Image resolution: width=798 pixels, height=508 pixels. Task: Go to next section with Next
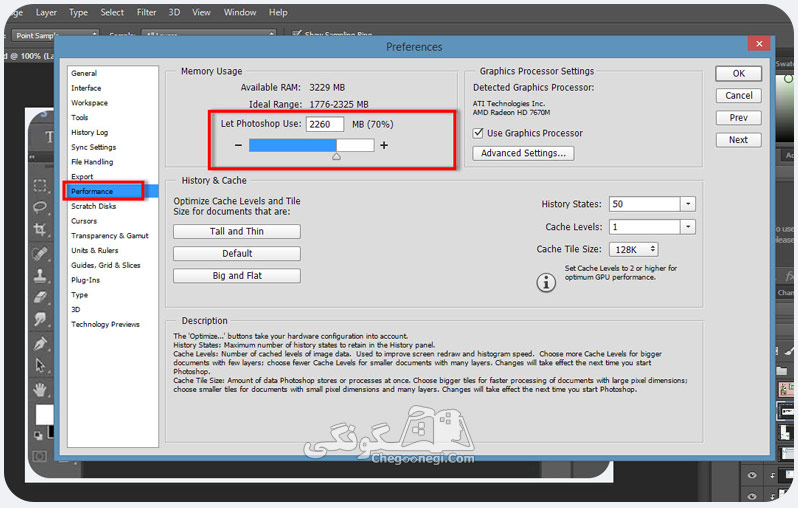[738, 139]
